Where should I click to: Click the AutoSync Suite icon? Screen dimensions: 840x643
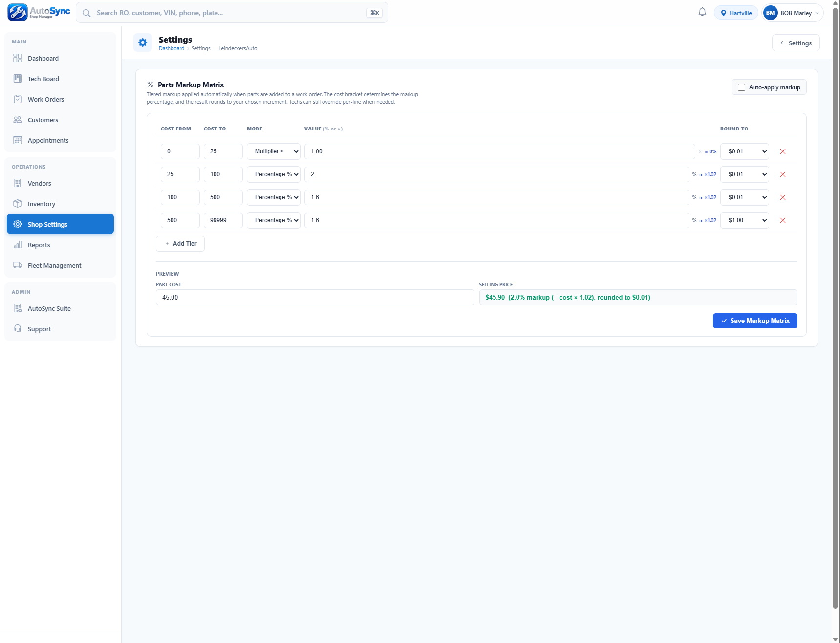(x=18, y=308)
